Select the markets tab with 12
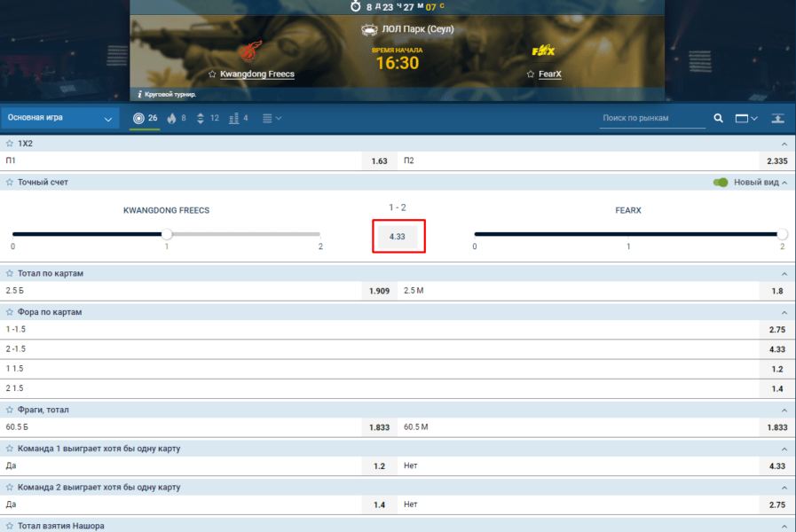 (208, 118)
